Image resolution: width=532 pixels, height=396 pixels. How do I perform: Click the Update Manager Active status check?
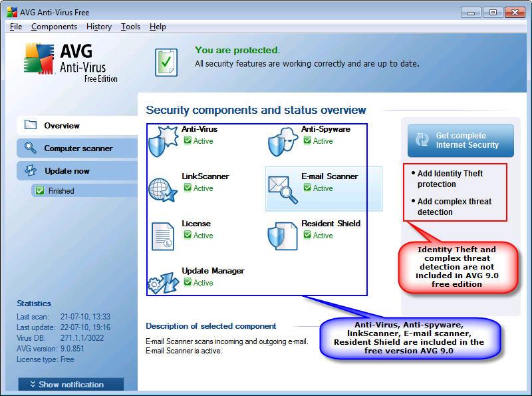tap(188, 282)
